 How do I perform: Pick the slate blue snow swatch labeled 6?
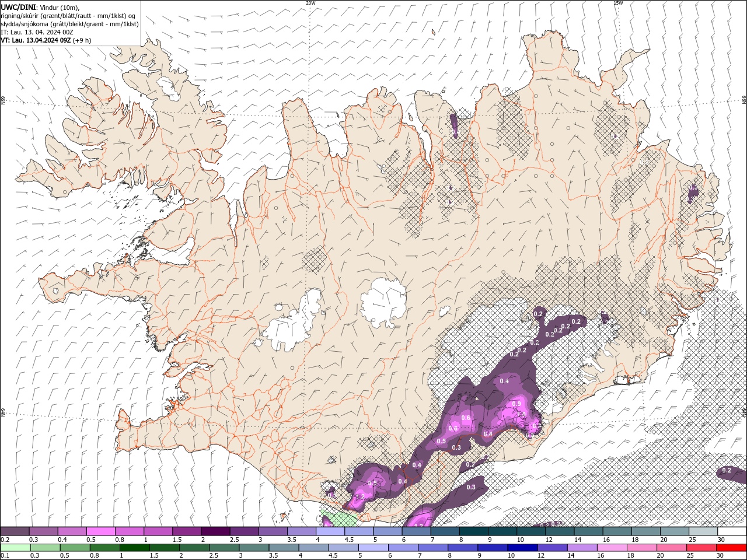pos(416,531)
